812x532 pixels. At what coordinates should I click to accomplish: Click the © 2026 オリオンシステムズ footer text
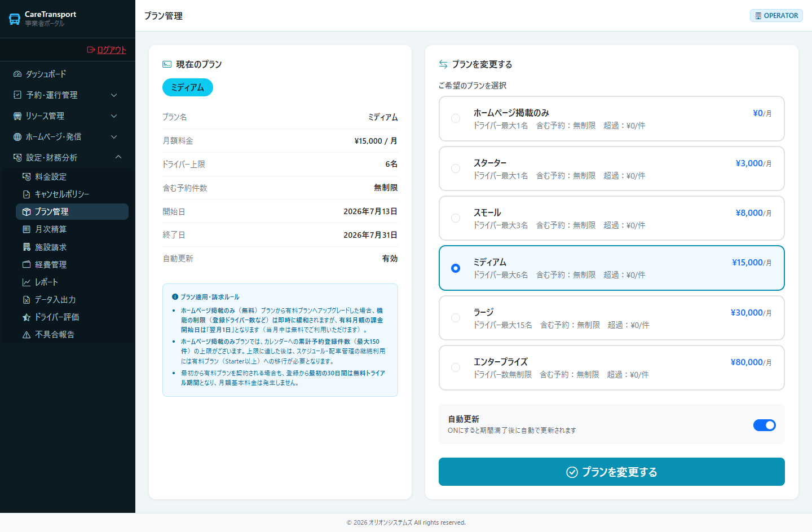406,522
